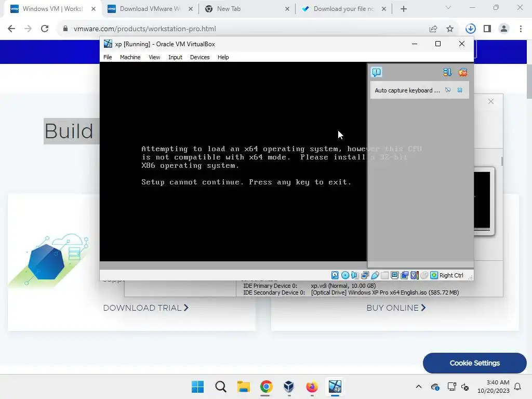
Task: Open the View menu in VirtualBox
Action: [154, 57]
